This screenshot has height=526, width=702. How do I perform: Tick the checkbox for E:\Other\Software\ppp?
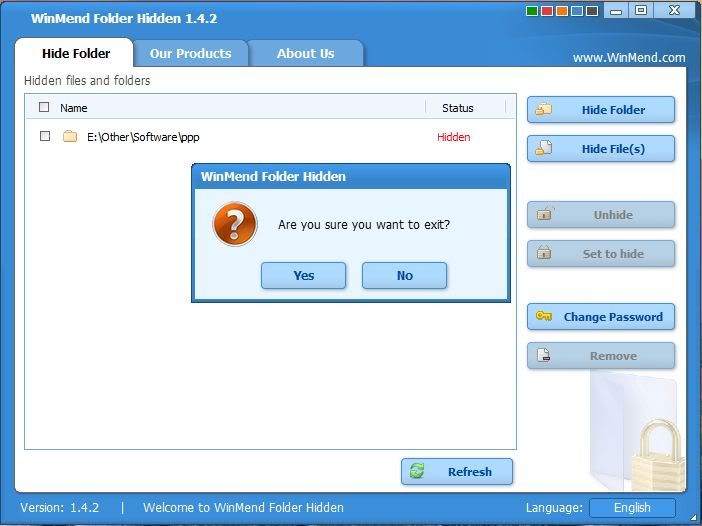point(44,136)
